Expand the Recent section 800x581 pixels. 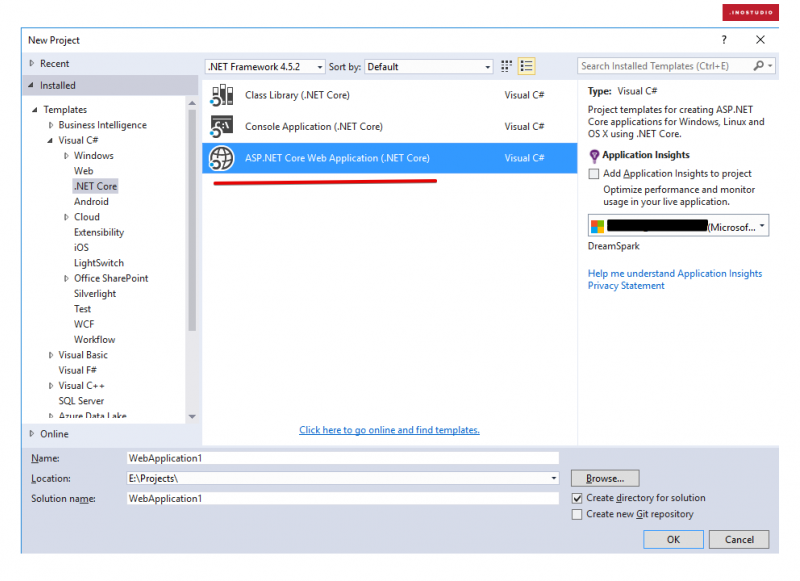(32, 63)
